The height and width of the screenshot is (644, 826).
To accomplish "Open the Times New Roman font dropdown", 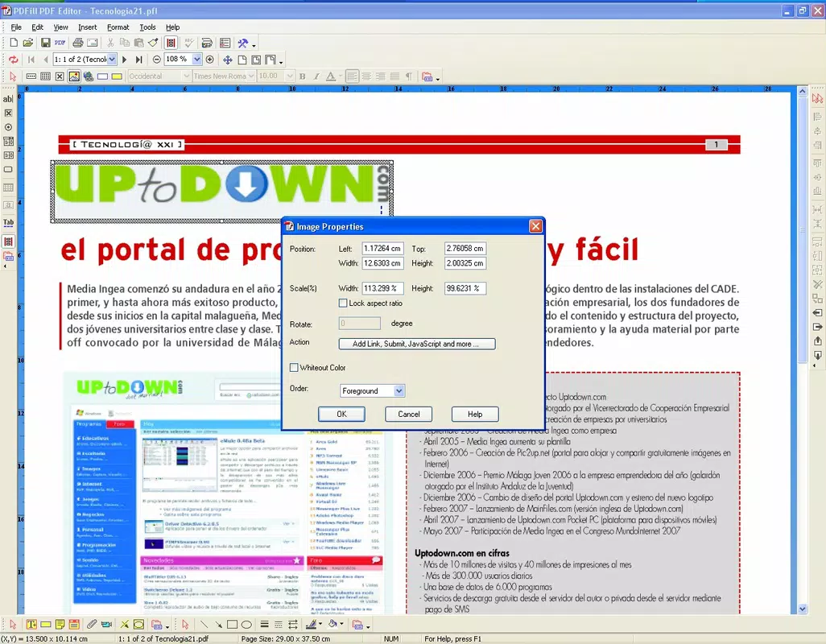I will point(251,76).
